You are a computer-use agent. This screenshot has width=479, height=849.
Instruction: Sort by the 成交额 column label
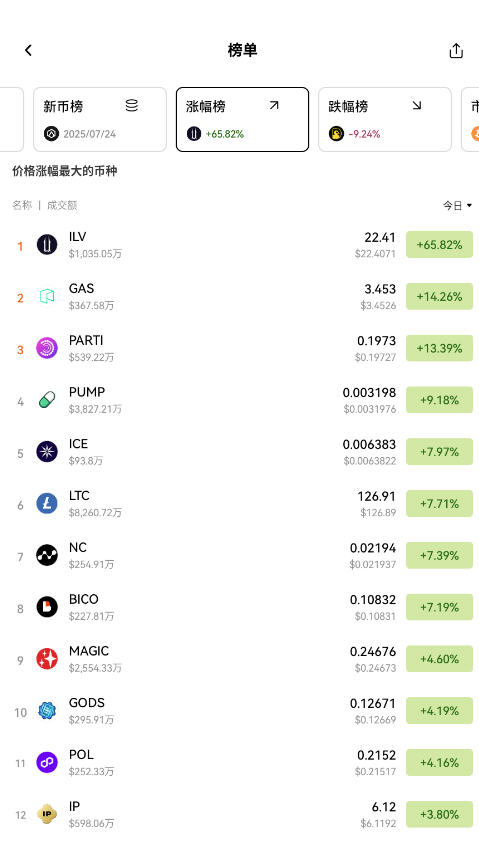(x=62, y=205)
